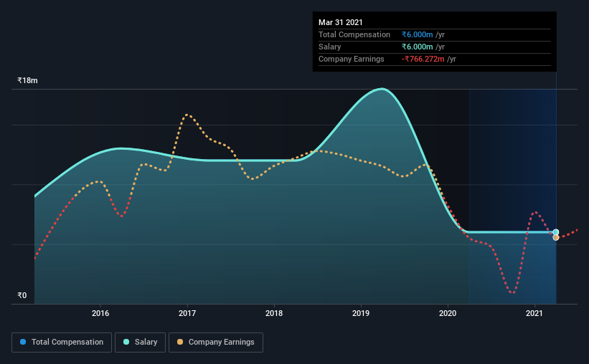Toggle the Total Compensation legend button
589x364 pixels.
pos(62,343)
